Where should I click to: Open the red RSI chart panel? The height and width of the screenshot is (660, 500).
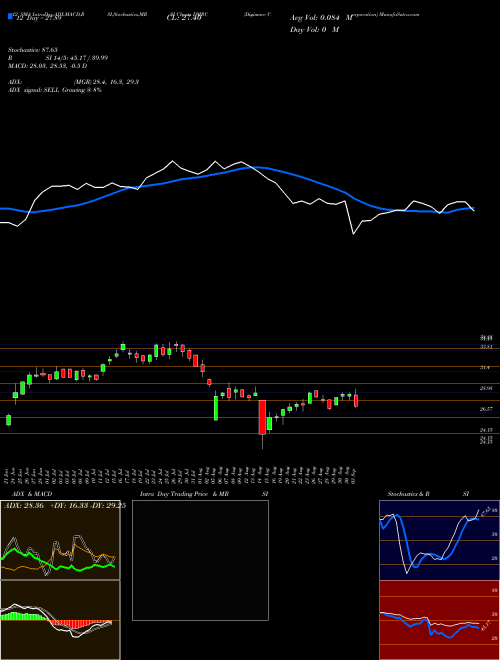[x=439, y=620]
